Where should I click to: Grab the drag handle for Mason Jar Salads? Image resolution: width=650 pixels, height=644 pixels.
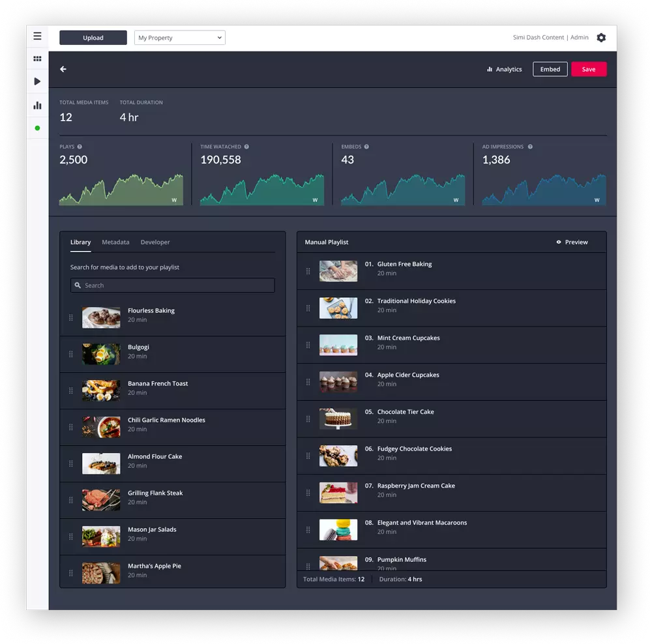[71, 536]
